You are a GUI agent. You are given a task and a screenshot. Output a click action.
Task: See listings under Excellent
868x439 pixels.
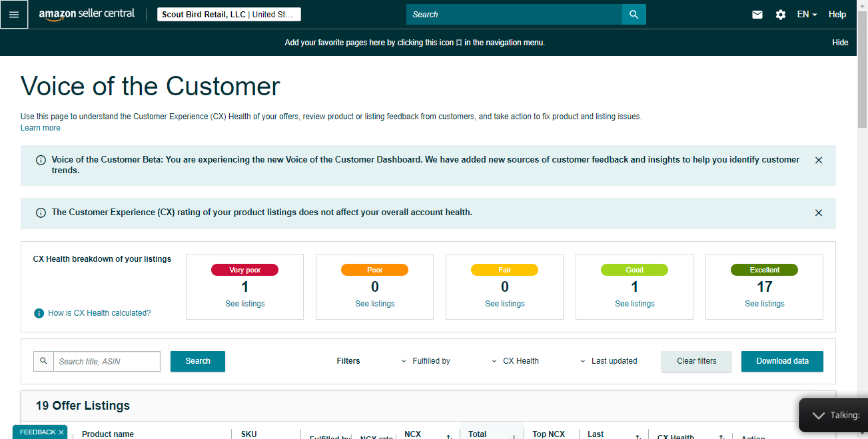coord(765,304)
